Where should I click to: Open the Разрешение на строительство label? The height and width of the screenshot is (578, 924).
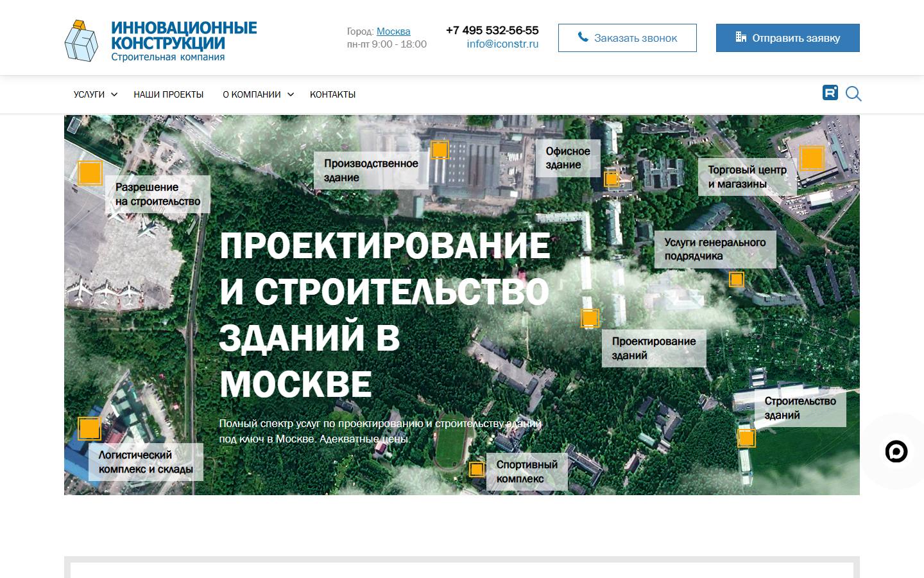pyautogui.click(x=158, y=194)
